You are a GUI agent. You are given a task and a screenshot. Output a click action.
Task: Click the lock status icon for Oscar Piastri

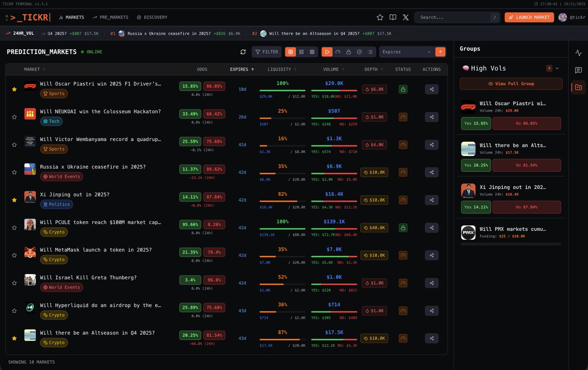[403, 89]
